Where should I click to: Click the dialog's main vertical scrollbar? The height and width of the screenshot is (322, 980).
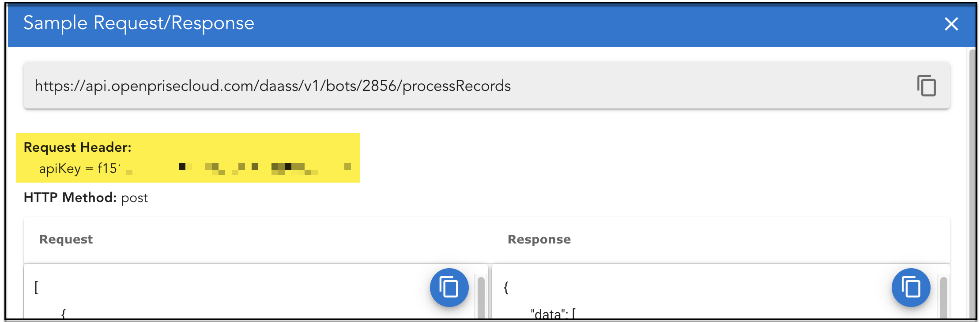coord(972,176)
